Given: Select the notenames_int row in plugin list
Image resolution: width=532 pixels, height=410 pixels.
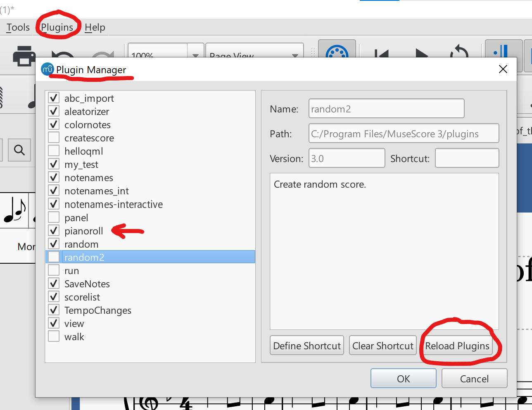Looking at the screenshot, I should pyautogui.click(x=150, y=191).
